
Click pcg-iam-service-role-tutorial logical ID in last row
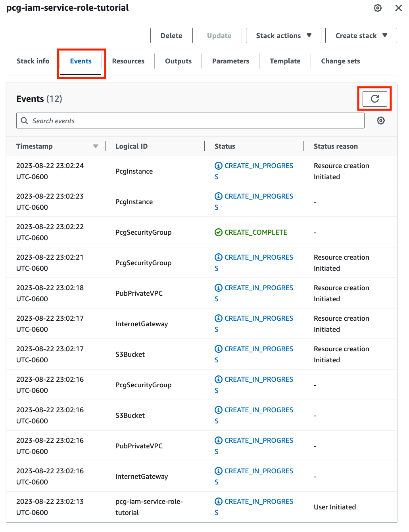pos(149,507)
